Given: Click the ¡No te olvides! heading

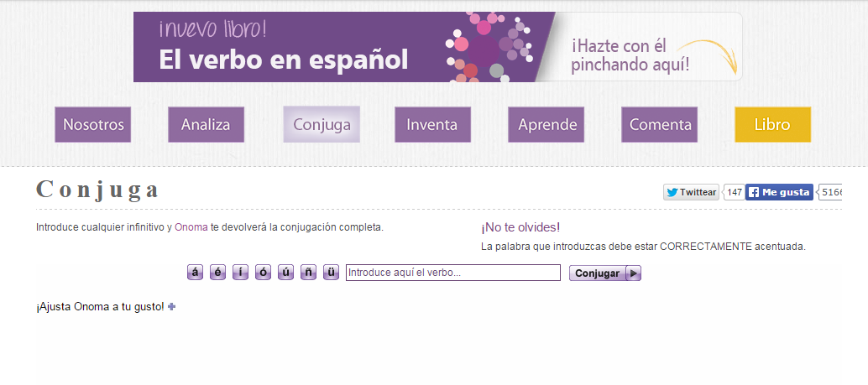Looking at the screenshot, I should pyautogui.click(x=520, y=227).
